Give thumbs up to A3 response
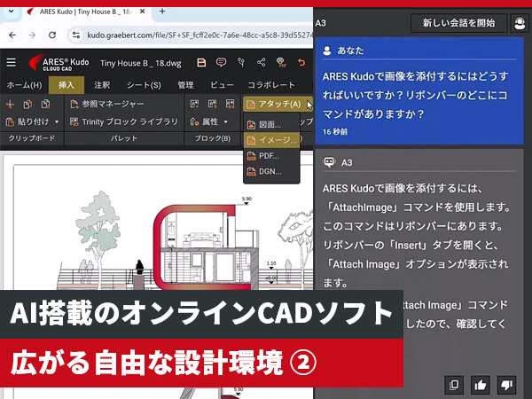The width and height of the screenshot is (532, 399). point(481,384)
